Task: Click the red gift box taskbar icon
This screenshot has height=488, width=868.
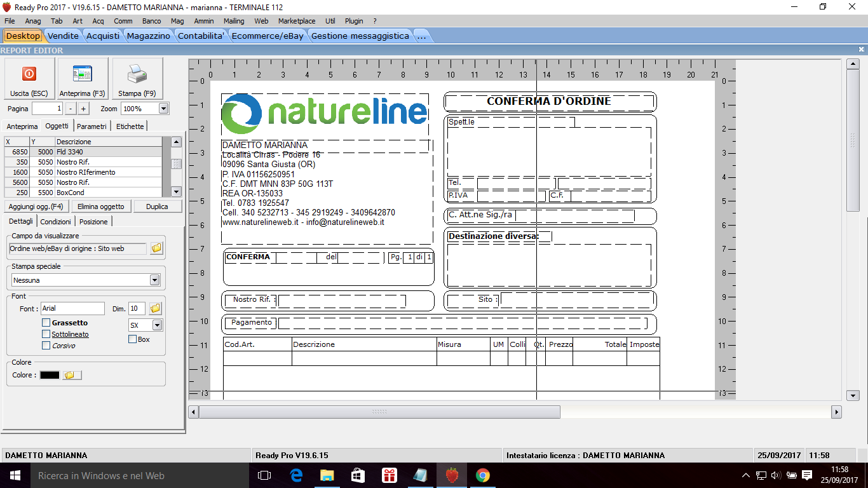Action: tap(389, 475)
